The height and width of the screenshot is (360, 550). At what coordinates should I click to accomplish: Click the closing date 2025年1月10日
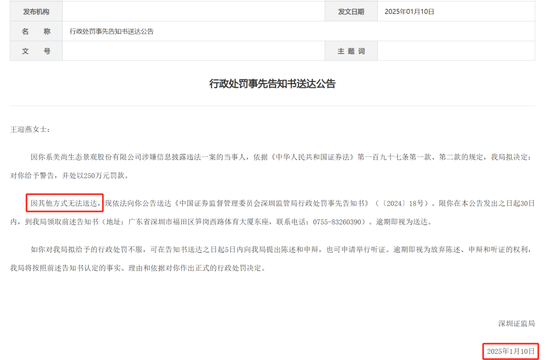[x=510, y=351]
